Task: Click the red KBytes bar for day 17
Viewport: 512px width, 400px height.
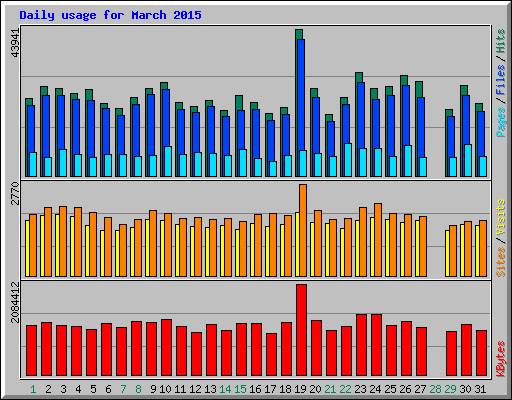Action: pyautogui.click(x=271, y=355)
